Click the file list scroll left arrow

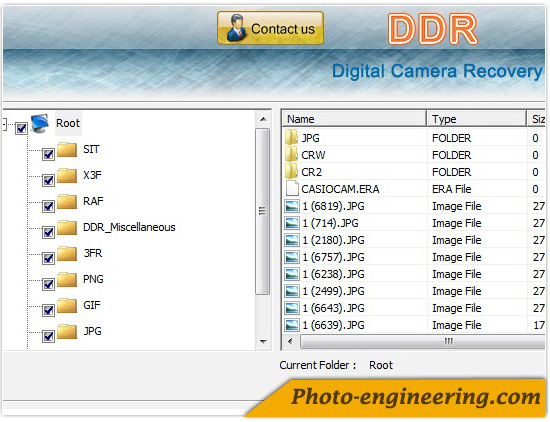coord(290,341)
